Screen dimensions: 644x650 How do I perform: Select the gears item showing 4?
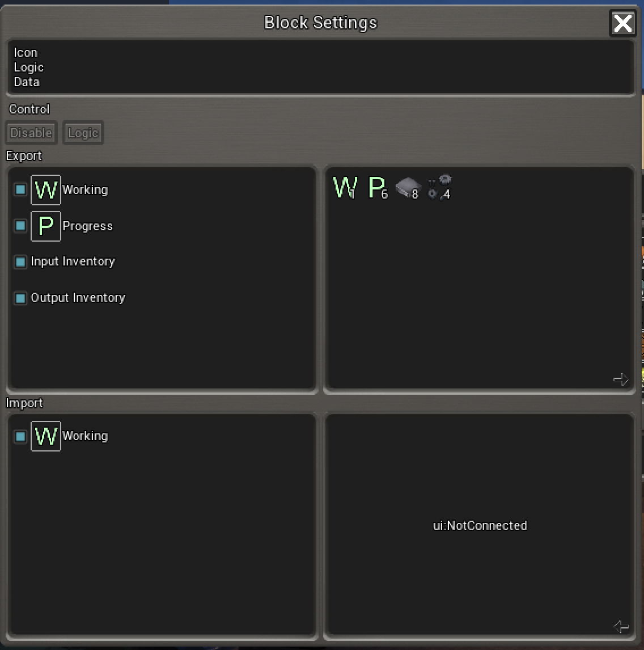point(439,188)
